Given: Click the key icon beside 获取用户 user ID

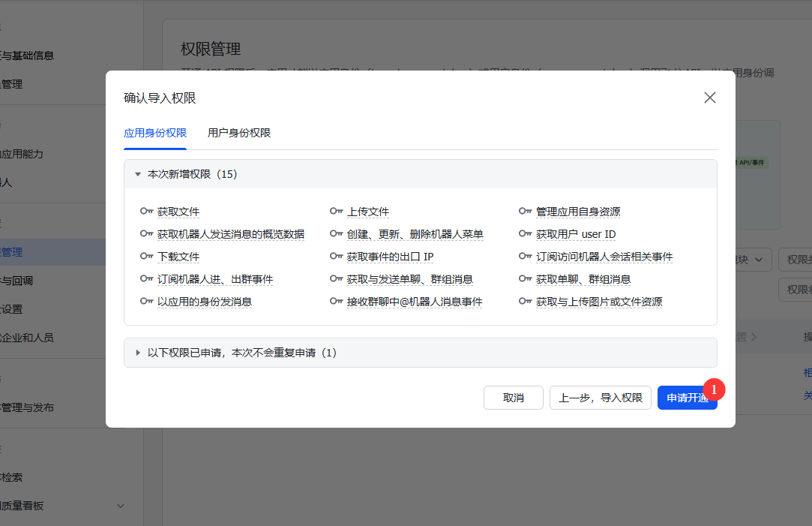Looking at the screenshot, I should tap(526, 234).
